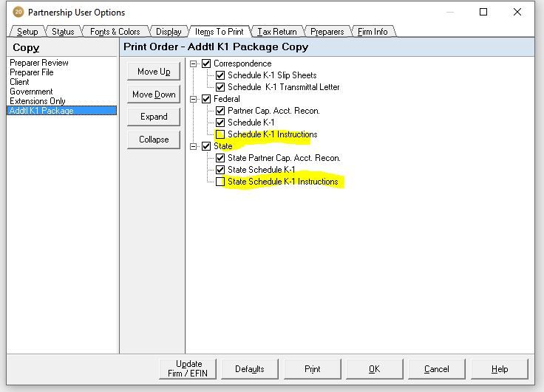544x392 pixels.
Task: Collapse the Federal tree node
Action: tap(194, 99)
